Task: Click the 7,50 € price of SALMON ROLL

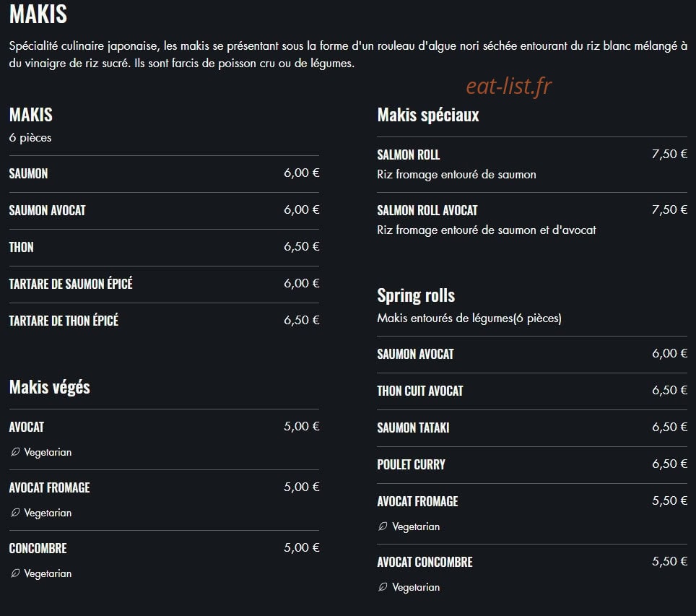Action: click(669, 154)
